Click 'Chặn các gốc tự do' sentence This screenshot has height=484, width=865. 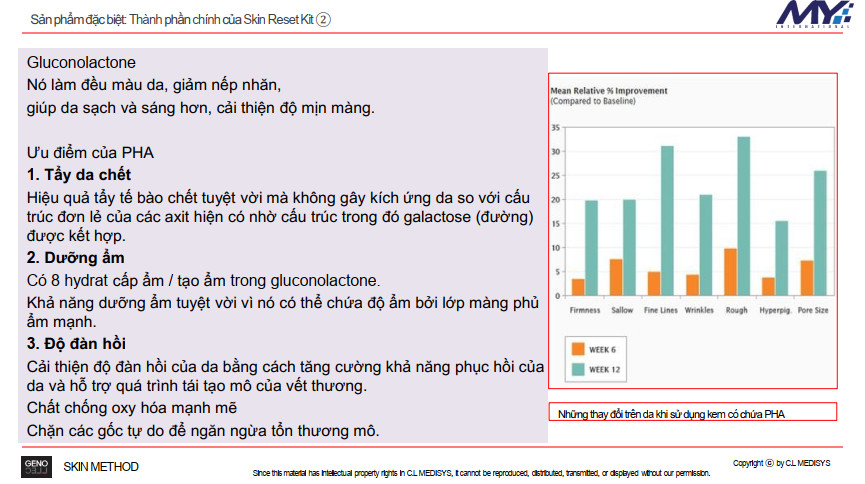click(203, 430)
